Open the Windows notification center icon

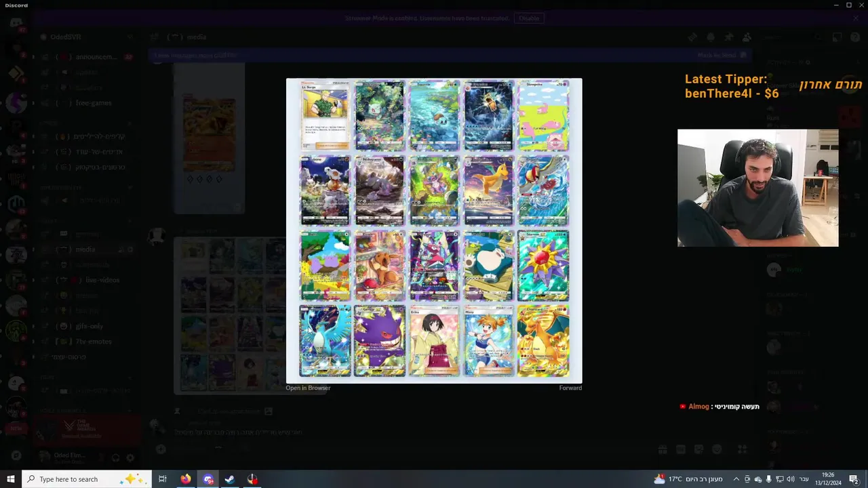[854, 479]
